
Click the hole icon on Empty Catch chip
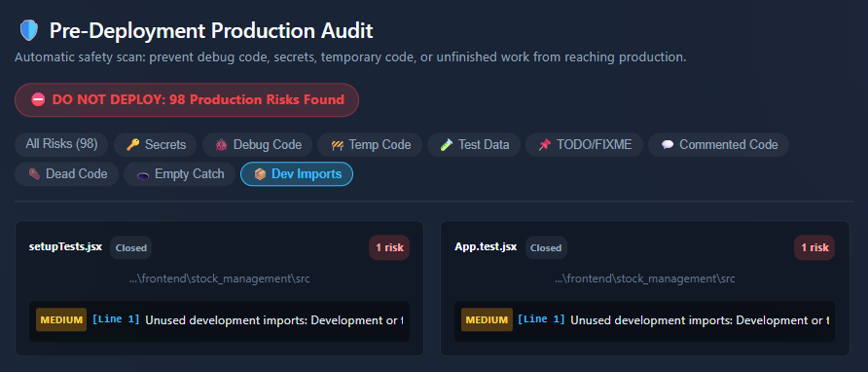click(143, 175)
